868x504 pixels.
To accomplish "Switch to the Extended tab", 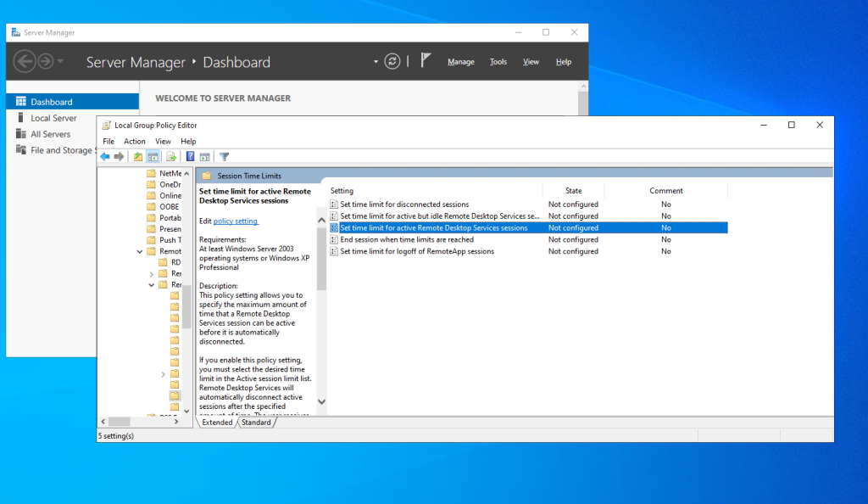I will (x=217, y=422).
